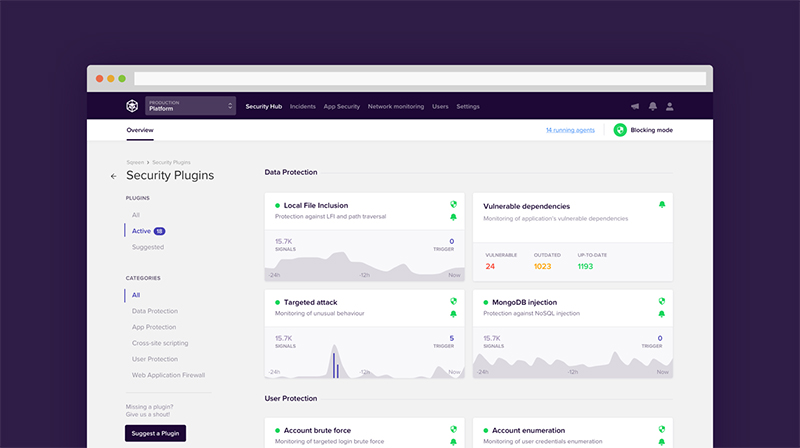Open the megaphone announcements icon
Viewport: 800px width, 448px height.
(634, 106)
